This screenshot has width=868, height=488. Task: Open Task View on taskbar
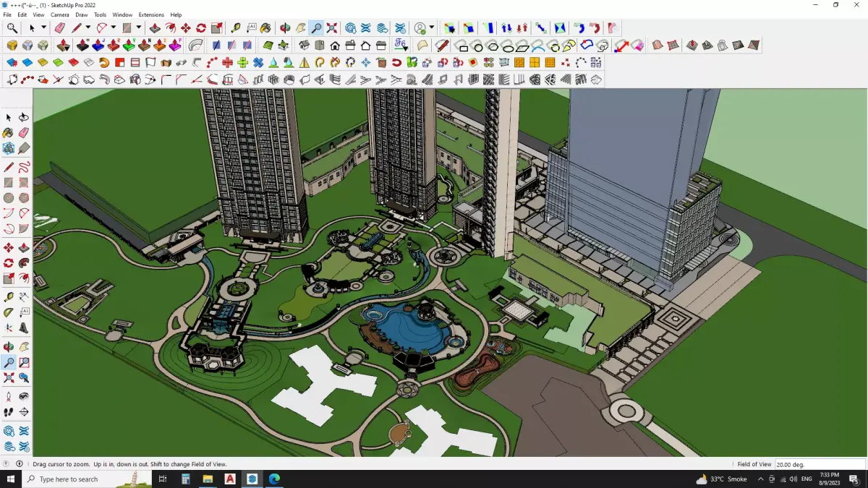163,479
